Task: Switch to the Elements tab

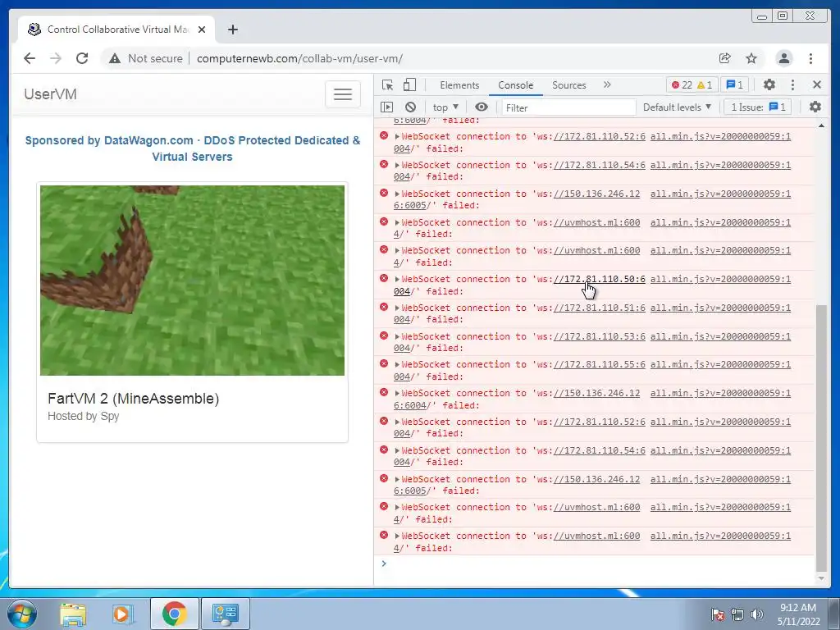Action: tap(459, 85)
